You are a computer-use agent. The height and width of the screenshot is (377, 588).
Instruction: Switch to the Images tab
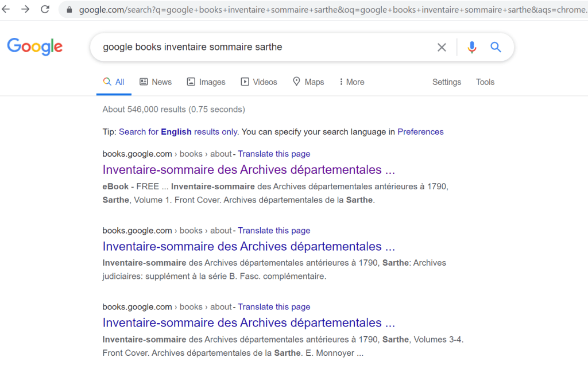pyautogui.click(x=206, y=82)
